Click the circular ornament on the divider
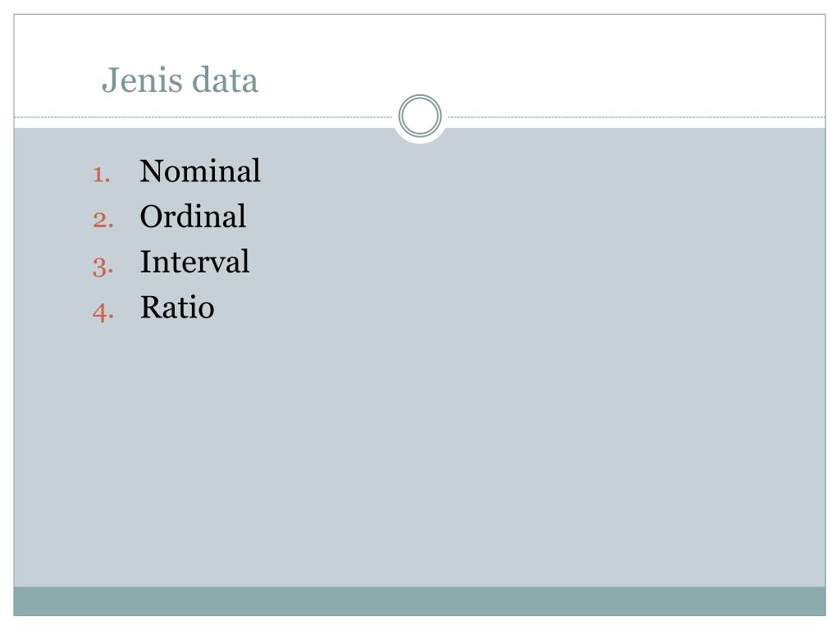 [x=420, y=116]
